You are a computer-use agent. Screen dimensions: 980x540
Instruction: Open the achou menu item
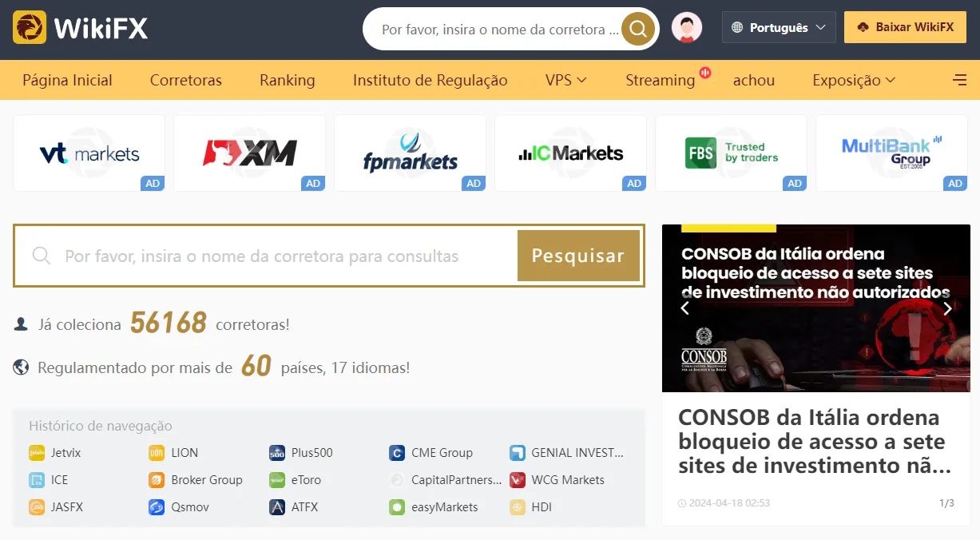pyautogui.click(x=754, y=80)
